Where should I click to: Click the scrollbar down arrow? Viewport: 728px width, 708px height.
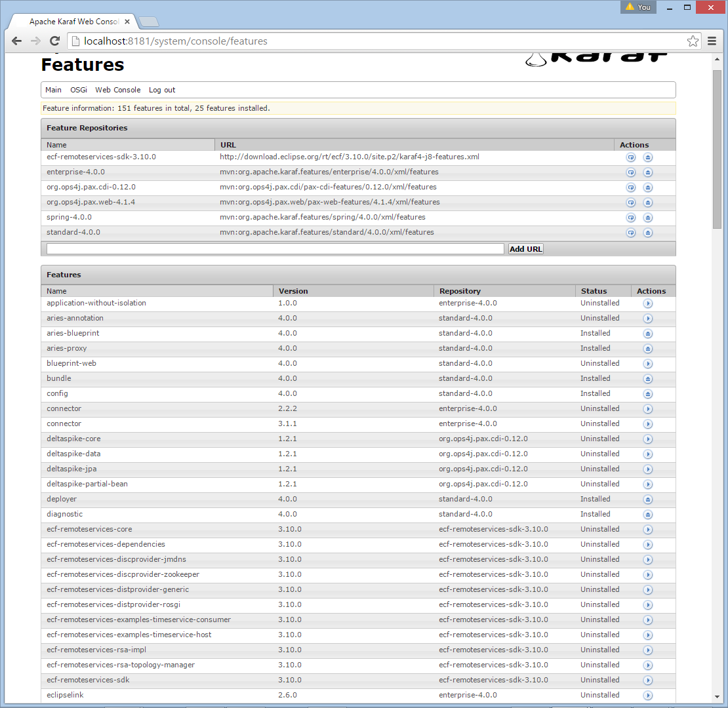click(x=718, y=697)
